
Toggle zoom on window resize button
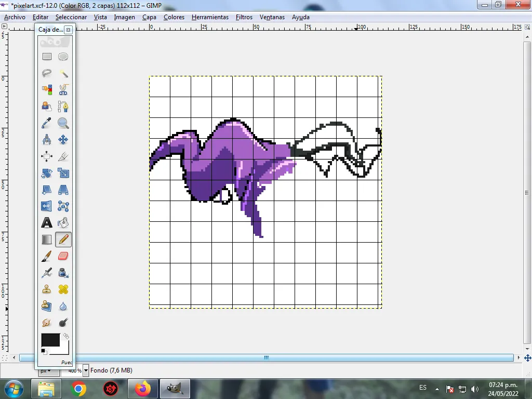pos(528,27)
